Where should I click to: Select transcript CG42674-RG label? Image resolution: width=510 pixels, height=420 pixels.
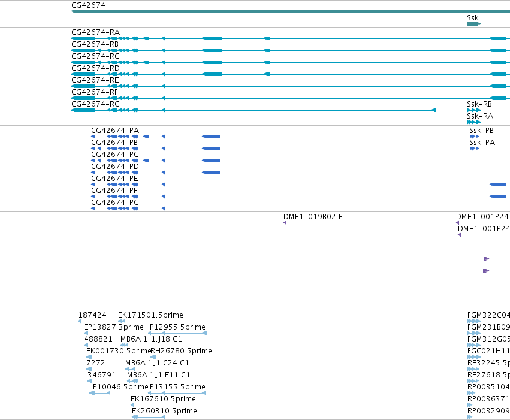click(96, 104)
